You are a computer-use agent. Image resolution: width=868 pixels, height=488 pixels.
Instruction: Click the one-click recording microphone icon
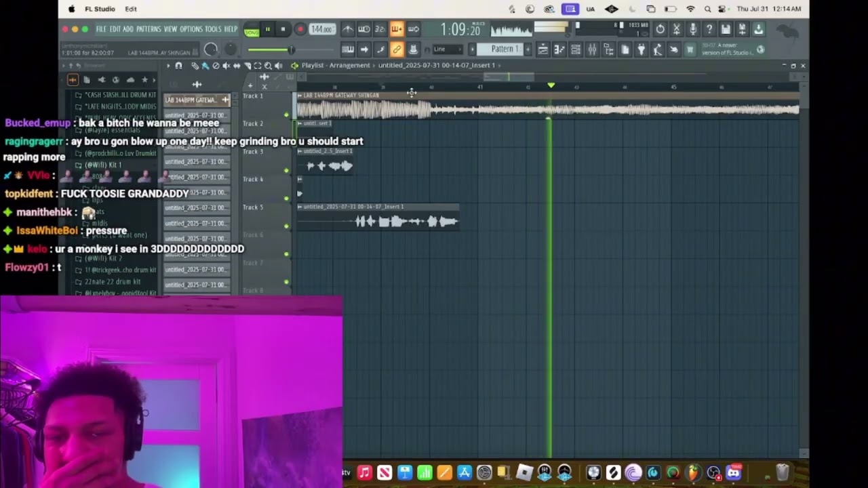(692, 29)
